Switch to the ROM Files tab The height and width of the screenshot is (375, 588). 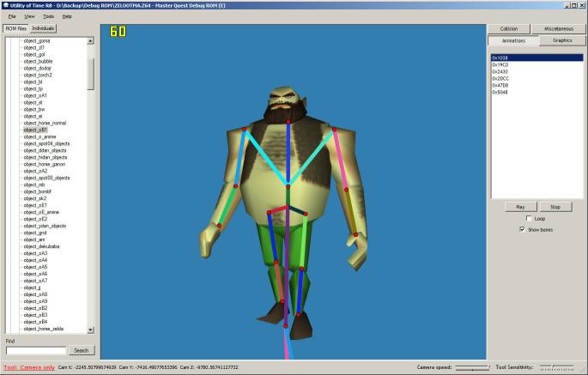click(x=15, y=28)
